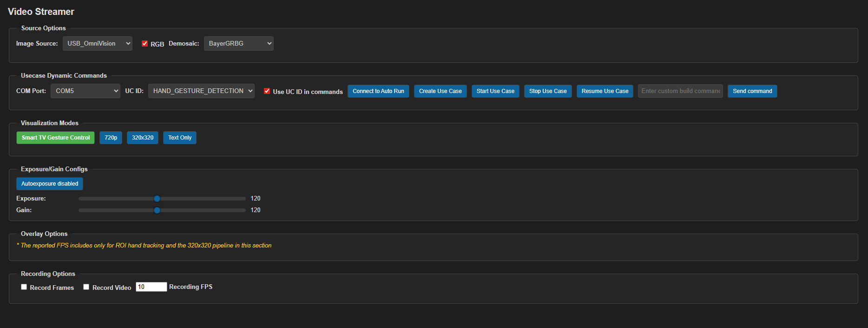The width and height of the screenshot is (868, 328).
Task: Toggle the Autoexposure disabled button
Action: tap(50, 184)
